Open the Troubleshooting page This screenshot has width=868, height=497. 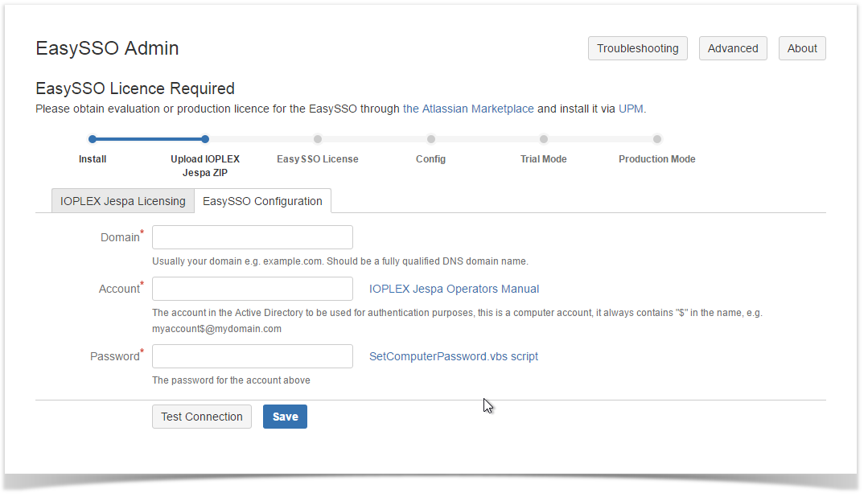637,49
